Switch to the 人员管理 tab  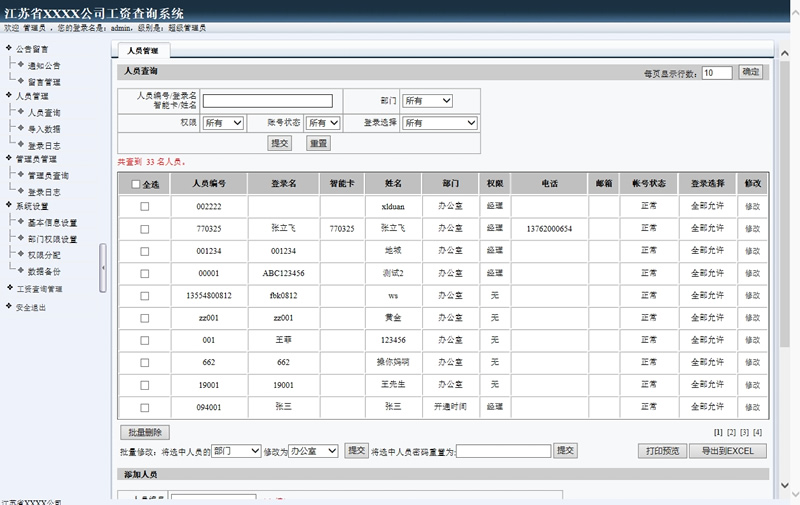[x=143, y=50]
